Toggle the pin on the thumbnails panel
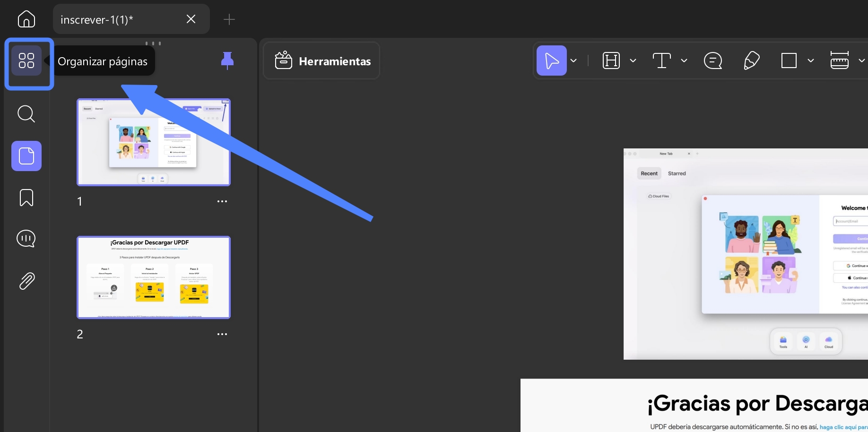This screenshot has width=868, height=432. 227,60
